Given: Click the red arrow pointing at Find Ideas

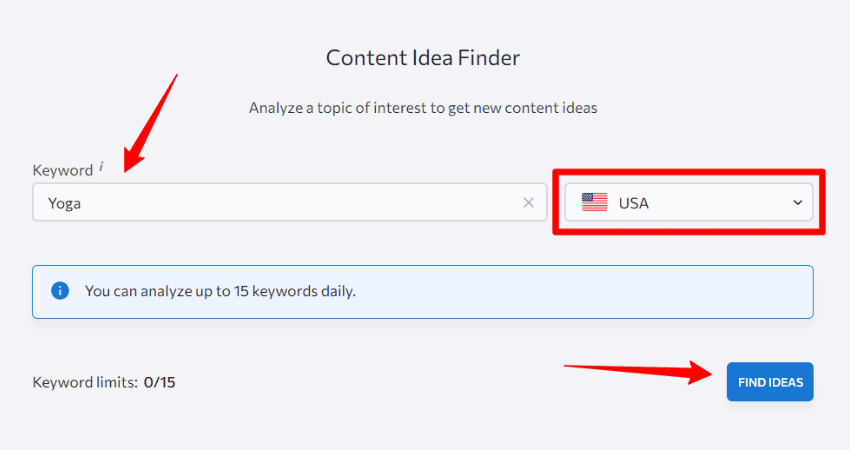Looking at the screenshot, I should point(638,372).
